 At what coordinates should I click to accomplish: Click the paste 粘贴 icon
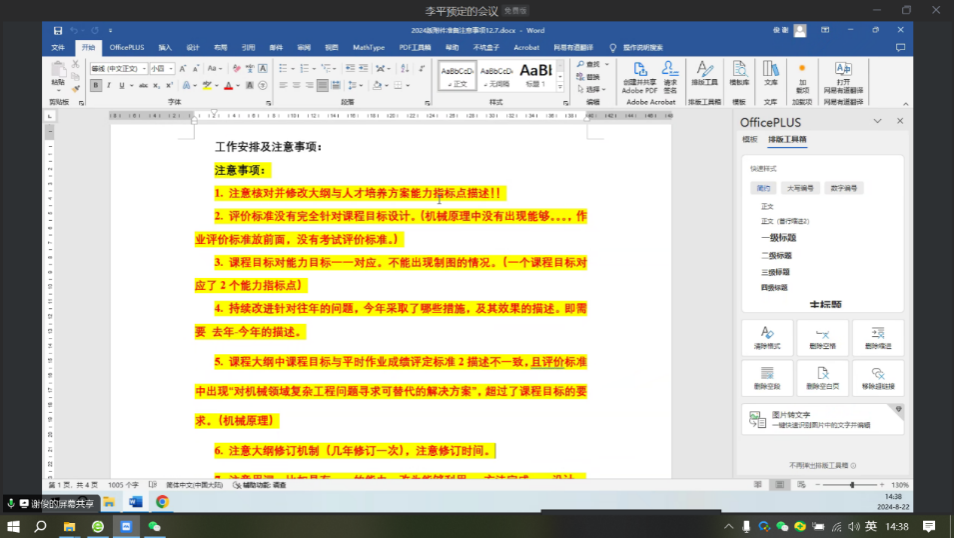point(58,74)
